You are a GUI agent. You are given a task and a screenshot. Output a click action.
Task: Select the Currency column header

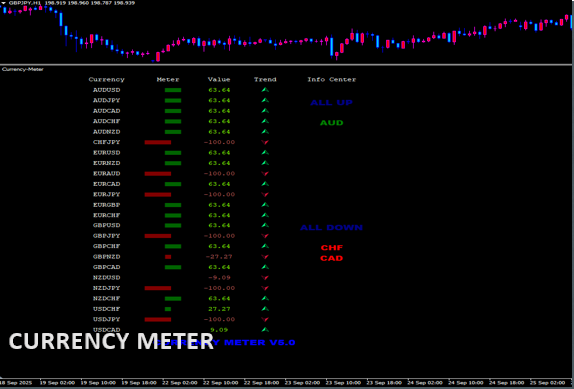coord(107,79)
